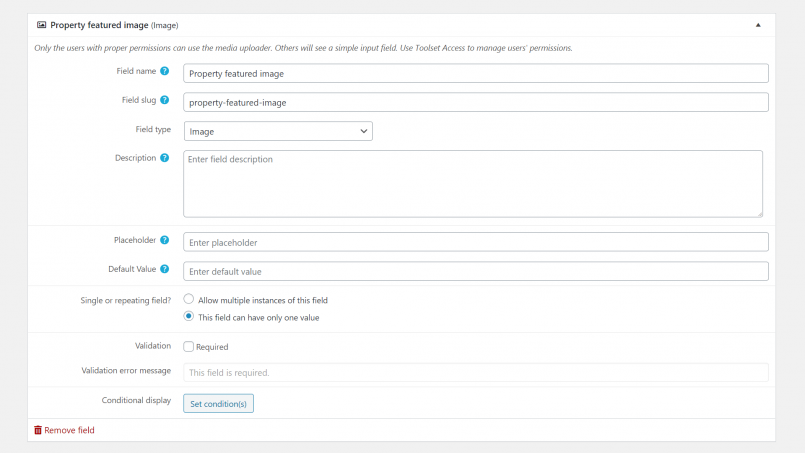The width and height of the screenshot is (805, 453).
Task: Click the Field name text input
Action: point(476,73)
